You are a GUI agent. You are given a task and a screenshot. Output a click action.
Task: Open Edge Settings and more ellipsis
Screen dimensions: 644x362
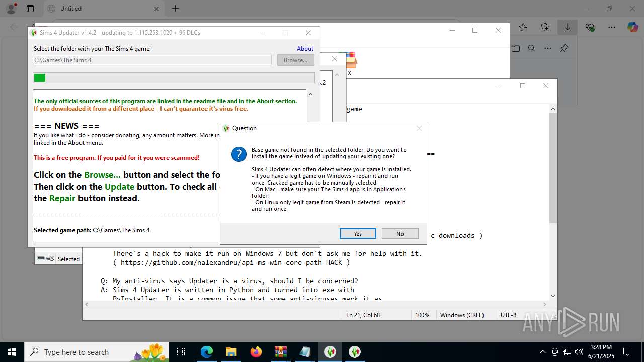pyautogui.click(x=612, y=27)
